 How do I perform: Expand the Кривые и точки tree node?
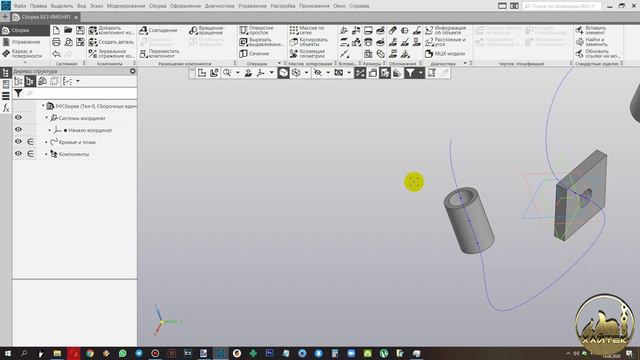[x=46, y=142]
